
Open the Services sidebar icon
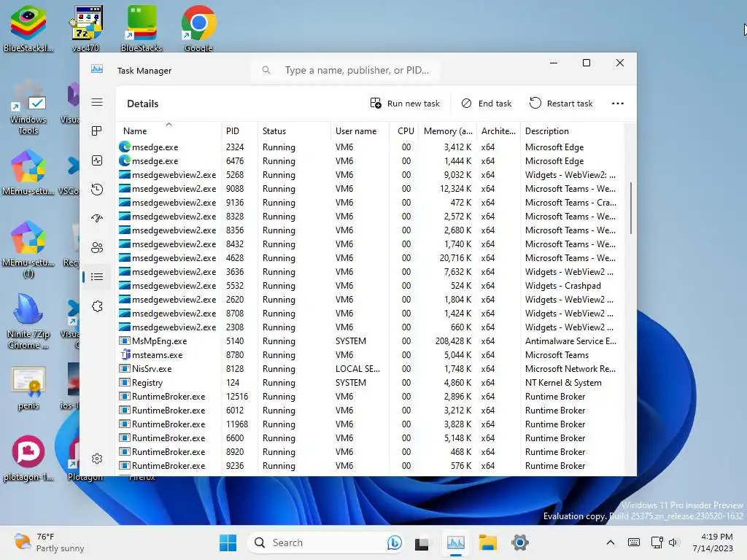pos(97,306)
